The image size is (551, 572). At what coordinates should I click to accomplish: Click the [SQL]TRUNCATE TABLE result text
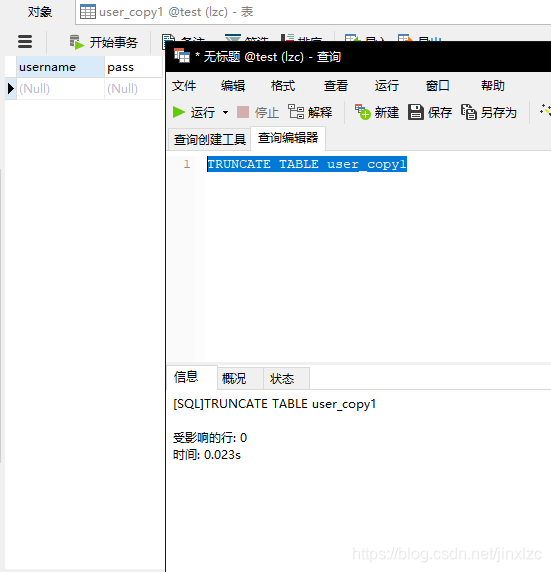pos(274,404)
